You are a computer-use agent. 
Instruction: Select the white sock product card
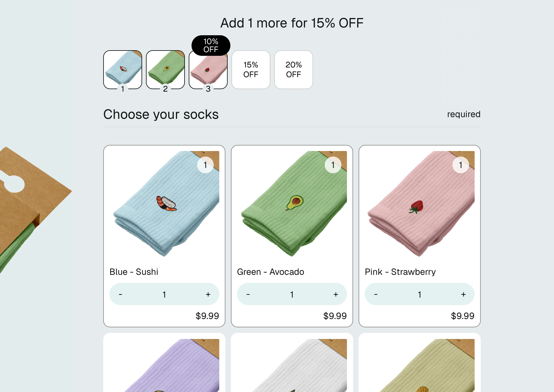292,364
